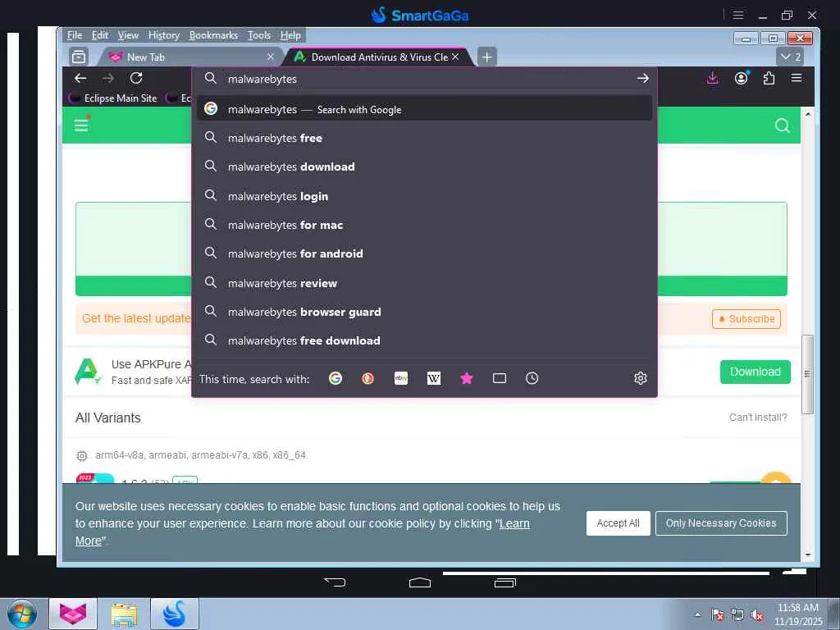Choose the malwarebytes download suggestion
840x630 pixels.
[424, 167]
